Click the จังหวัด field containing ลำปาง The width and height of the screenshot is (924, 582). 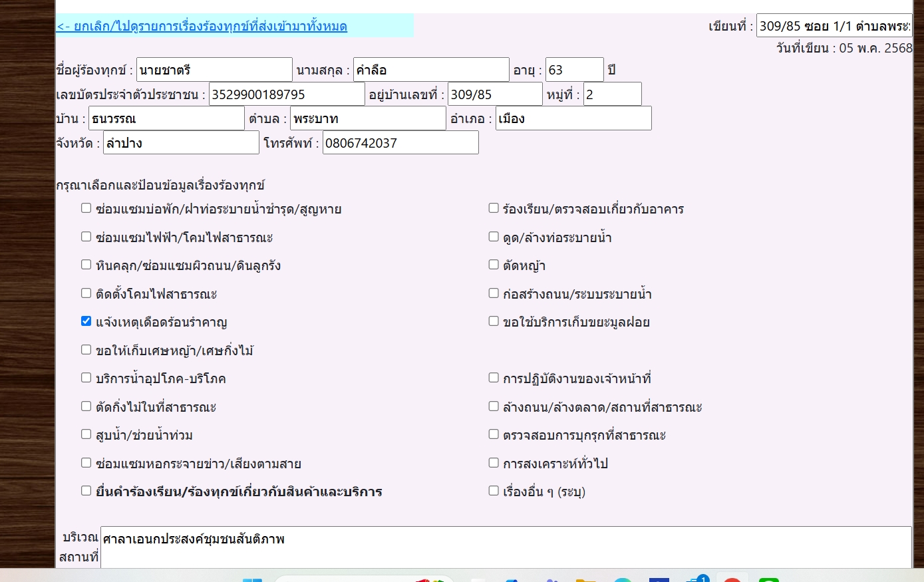point(180,143)
